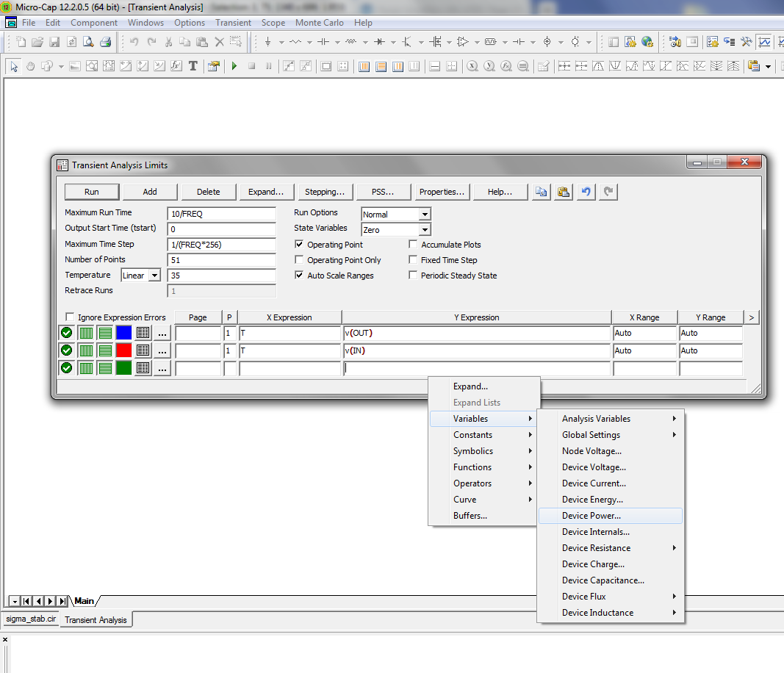This screenshot has width=784, height=673.
Task: Click the pan hand tool icon
Action: click(31, 66)
